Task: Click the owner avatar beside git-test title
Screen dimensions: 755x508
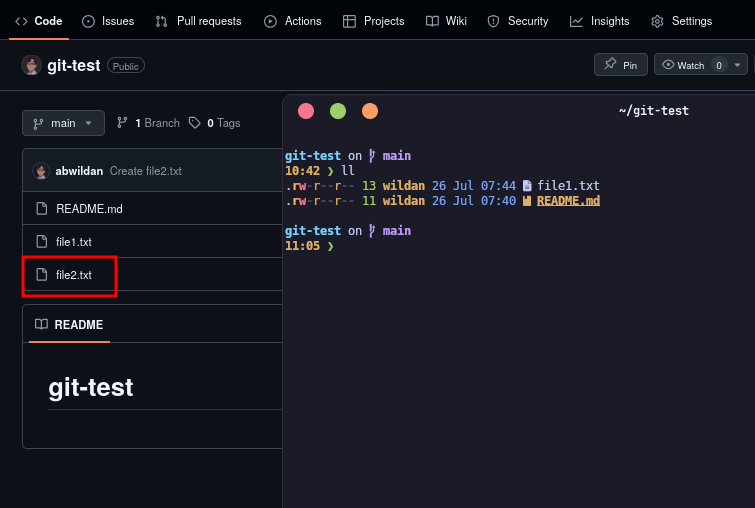Action: point(31,65)
